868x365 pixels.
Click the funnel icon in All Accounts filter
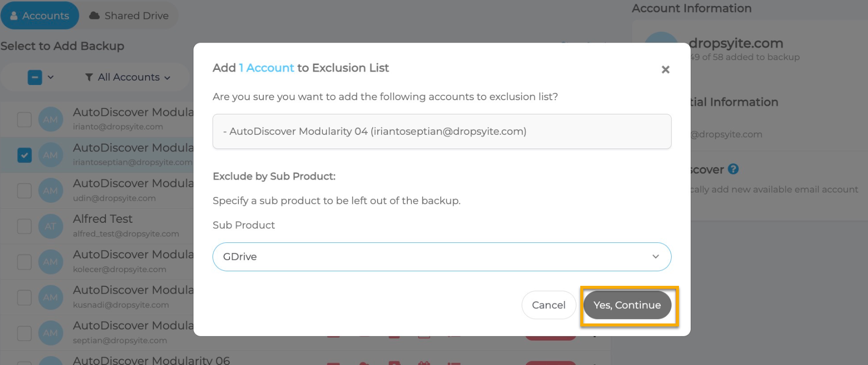coord(89,77)
